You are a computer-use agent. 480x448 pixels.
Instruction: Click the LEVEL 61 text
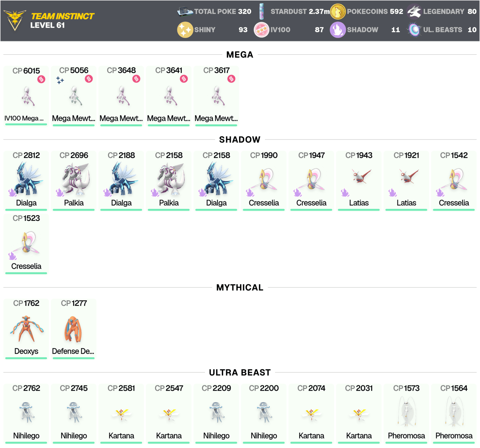tap(47, 25)
